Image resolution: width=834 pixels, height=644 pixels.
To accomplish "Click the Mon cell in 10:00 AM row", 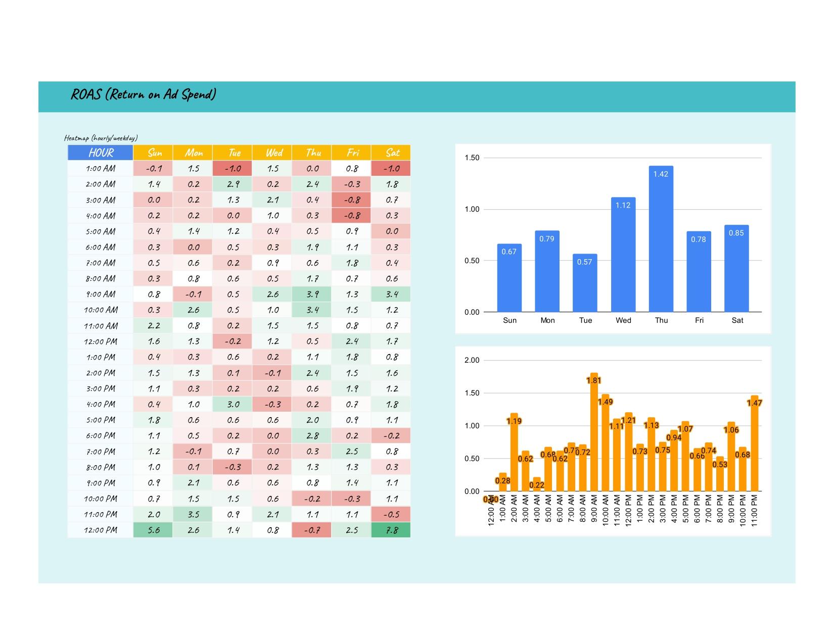I will coord(193,310).
